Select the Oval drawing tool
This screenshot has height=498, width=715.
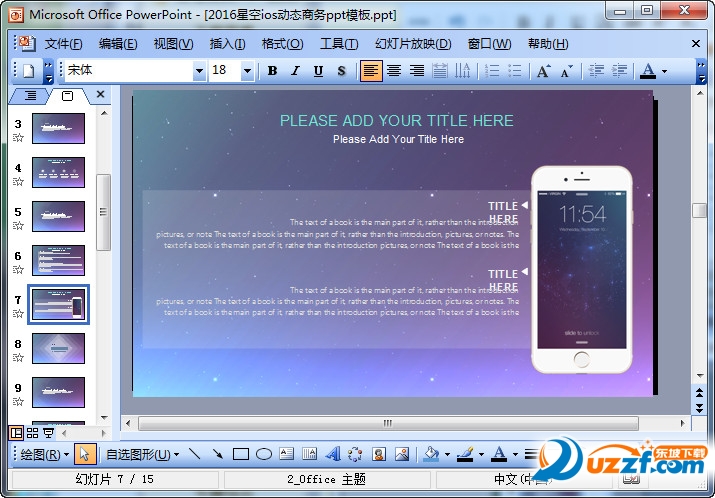pyautogui.click(x=264, y=454)
